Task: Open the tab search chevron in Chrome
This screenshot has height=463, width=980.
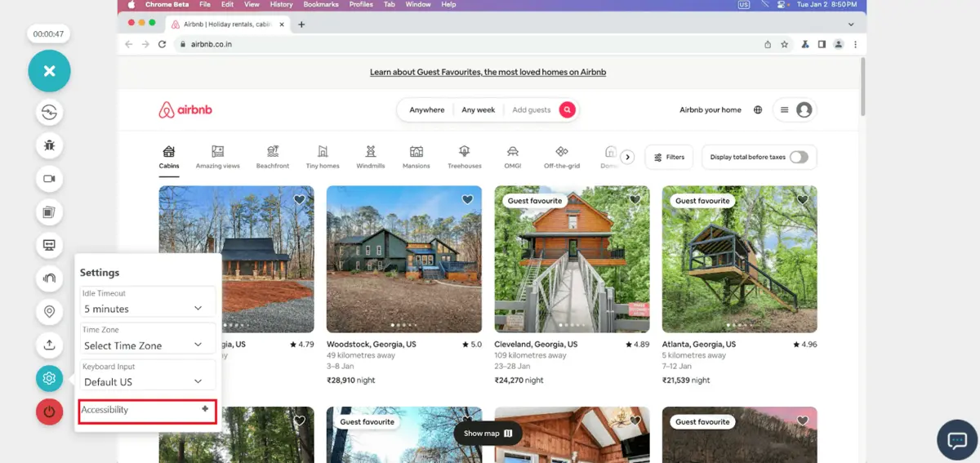Action: 851,24
